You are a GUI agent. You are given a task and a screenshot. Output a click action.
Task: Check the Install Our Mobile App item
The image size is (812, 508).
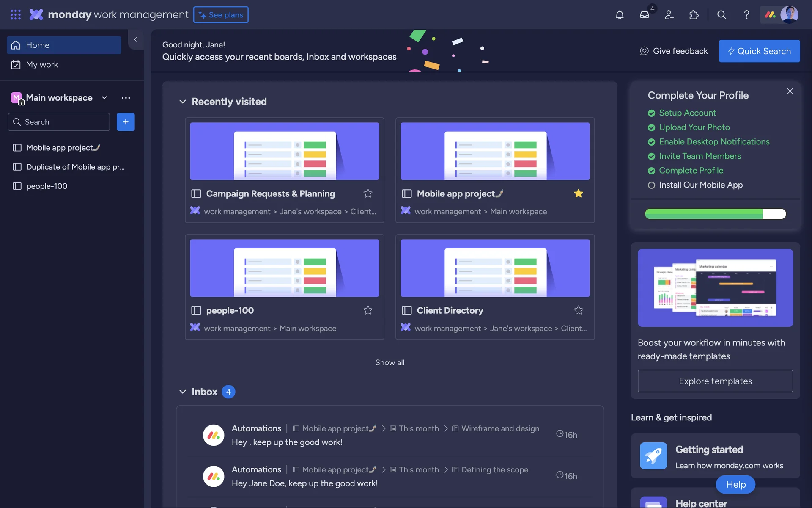click(651, 185)
